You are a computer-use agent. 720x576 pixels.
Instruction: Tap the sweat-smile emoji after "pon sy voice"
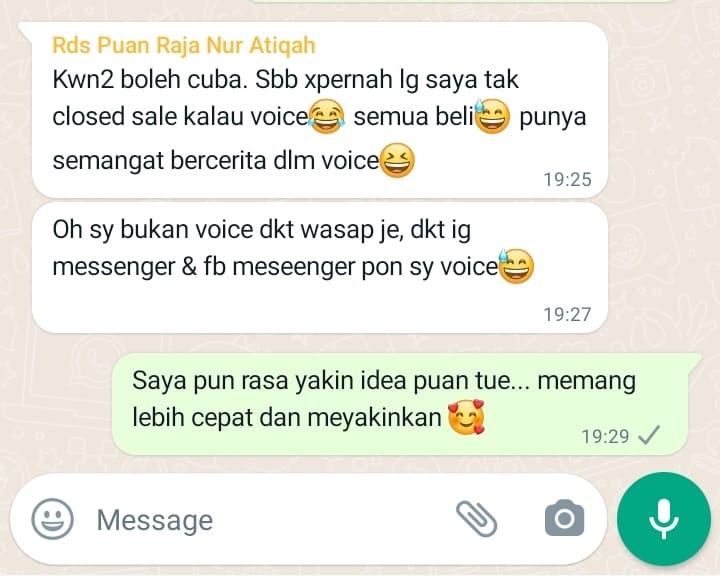516,266
